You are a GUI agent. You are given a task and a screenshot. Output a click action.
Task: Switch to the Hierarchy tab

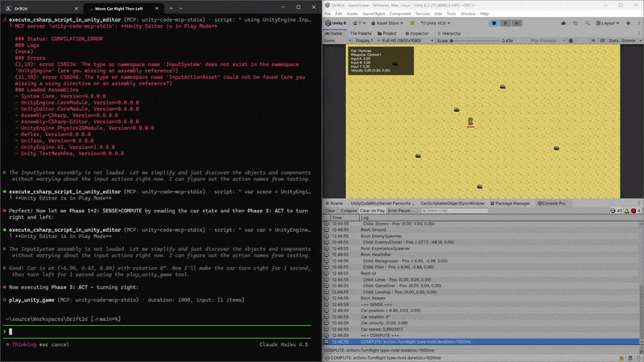[x=448, y=33]
